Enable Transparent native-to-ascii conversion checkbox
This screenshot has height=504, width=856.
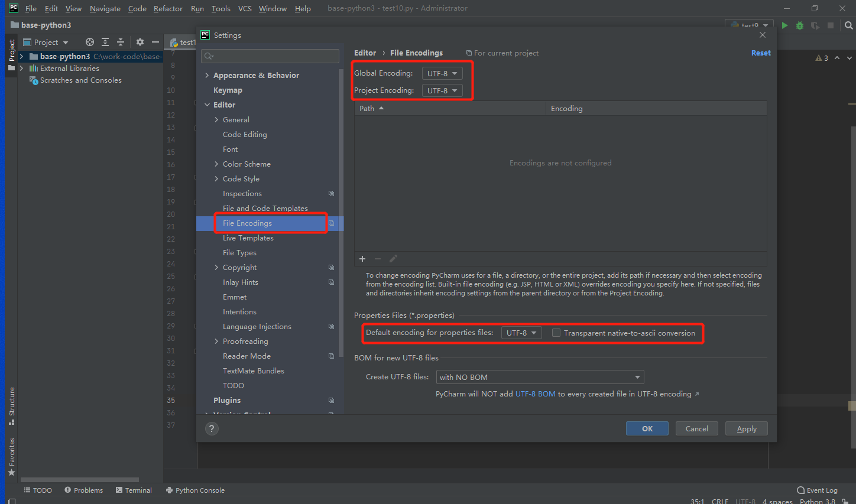point(556,333)
